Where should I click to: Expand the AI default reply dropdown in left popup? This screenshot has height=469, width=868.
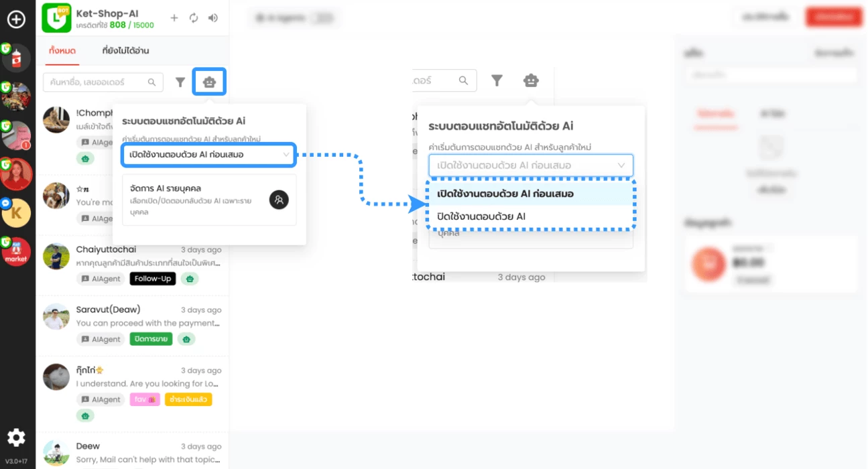pyautogui.click(x=208, y=155)
